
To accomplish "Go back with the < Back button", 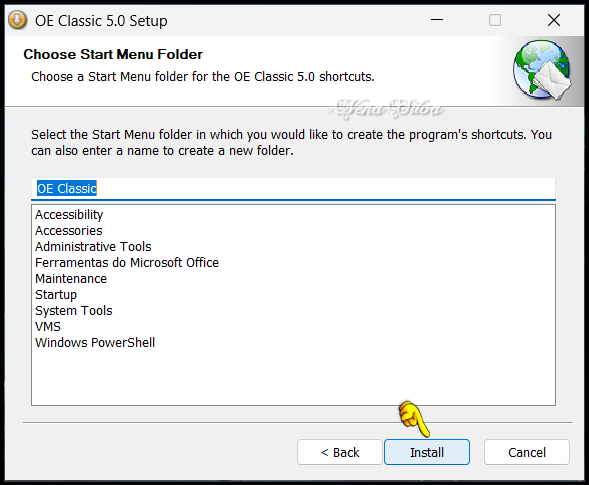I will 340,452.
